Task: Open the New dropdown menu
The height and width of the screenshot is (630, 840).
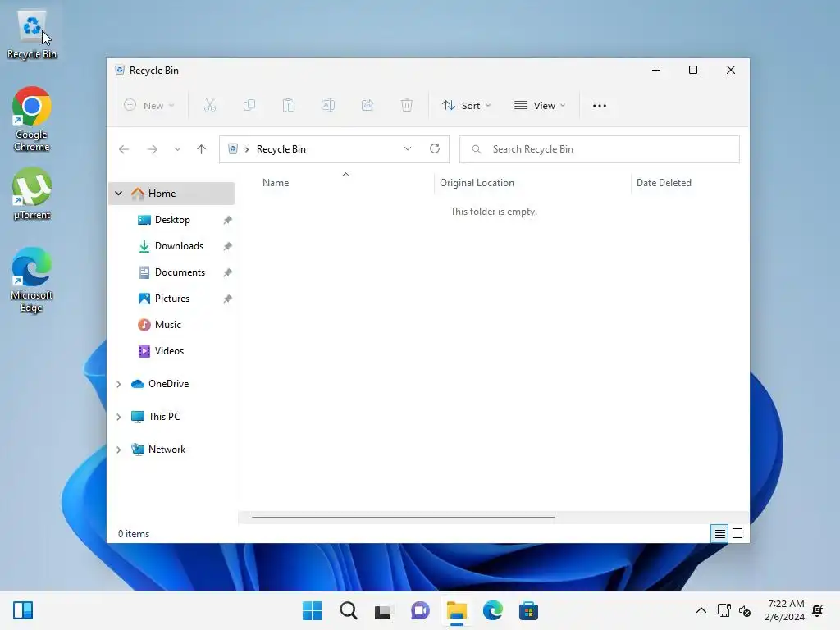Action: coord(149,106)
